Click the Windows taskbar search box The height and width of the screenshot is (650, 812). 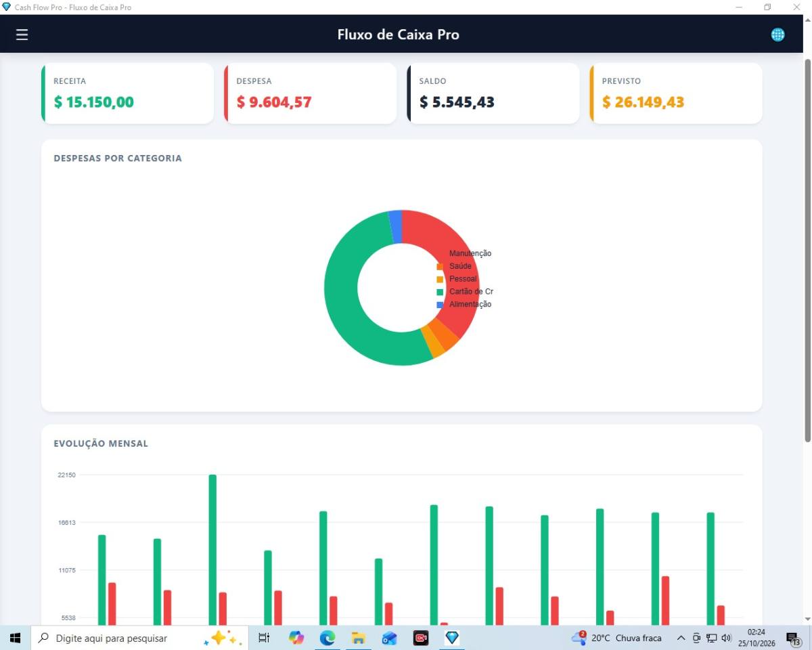pyautogui.click(x=139, y=638)
